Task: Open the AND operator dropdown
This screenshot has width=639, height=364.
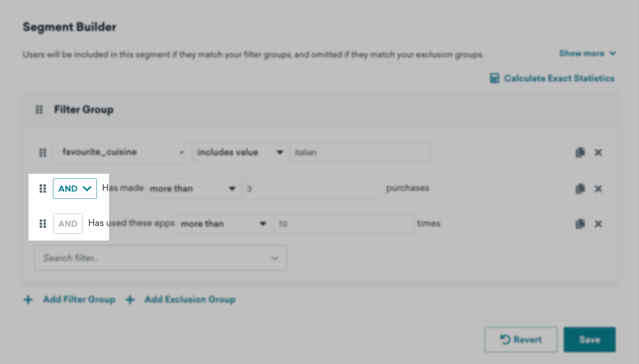Action: click(75, 188)
